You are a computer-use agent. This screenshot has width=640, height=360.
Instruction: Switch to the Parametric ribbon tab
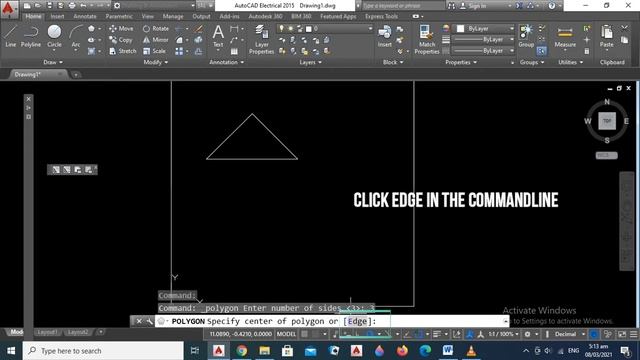119,16
